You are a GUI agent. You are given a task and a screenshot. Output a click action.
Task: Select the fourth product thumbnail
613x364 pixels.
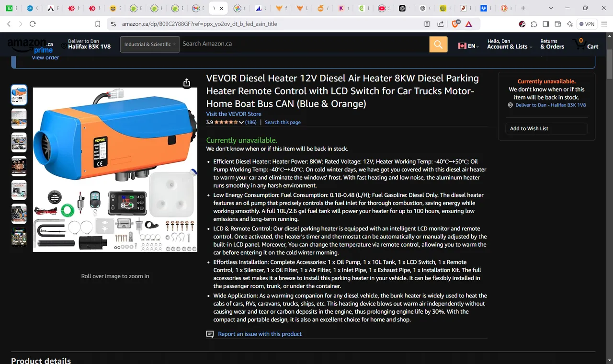[x=19, y=166]
